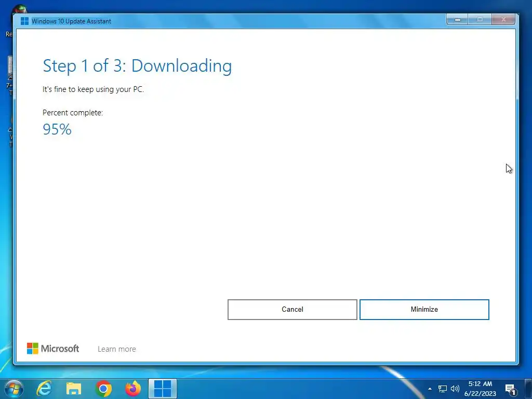This screenshot has width=532, height=399.
Task: Click the disabled maximize button in the title bar
Action: pyautogui.click(x=480, y=20)
